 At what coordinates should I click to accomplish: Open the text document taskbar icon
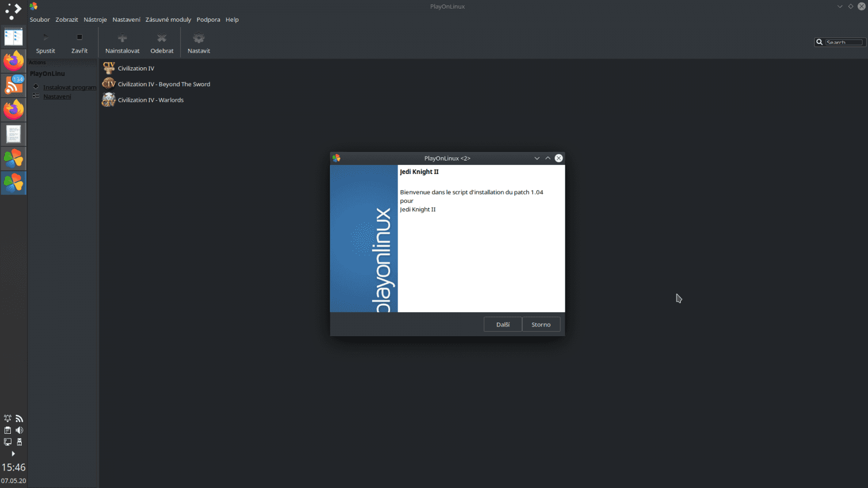14,134
